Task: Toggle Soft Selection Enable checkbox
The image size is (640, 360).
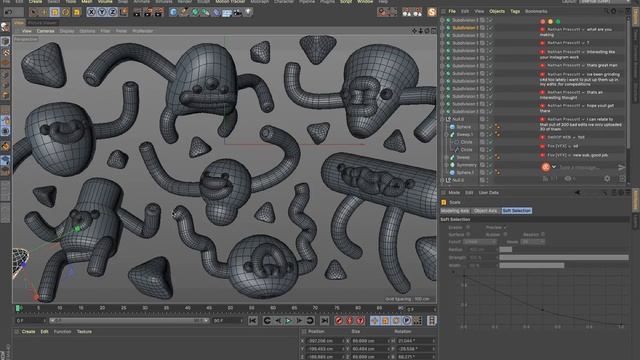Action: [x=468, y=227]
